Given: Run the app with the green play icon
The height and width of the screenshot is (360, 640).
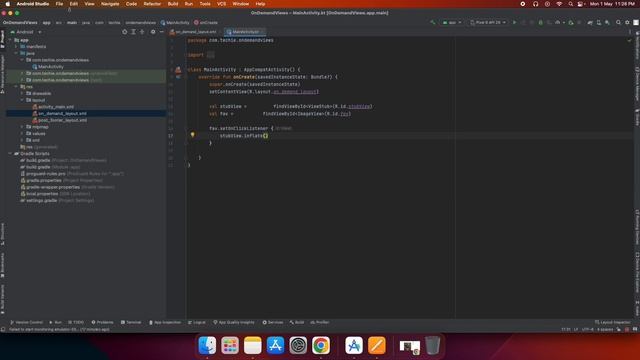Looking at the screenshot, I should (514, 22).
